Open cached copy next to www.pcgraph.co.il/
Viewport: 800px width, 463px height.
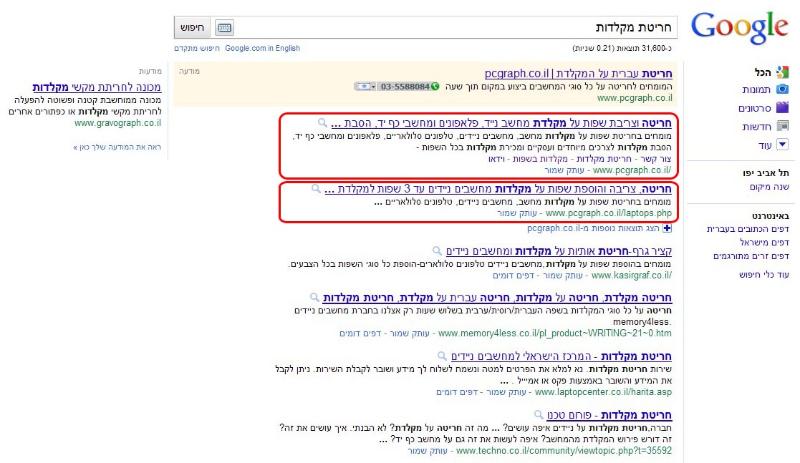564,170
